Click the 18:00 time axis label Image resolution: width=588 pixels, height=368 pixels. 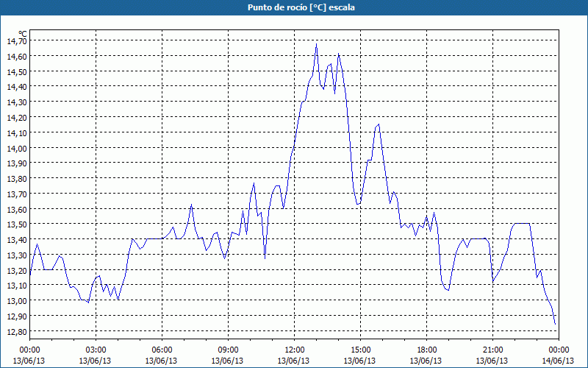tap(427, 350)
